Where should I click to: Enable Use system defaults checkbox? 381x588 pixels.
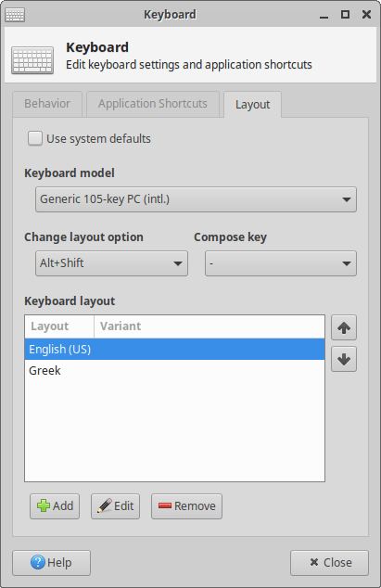35,138
